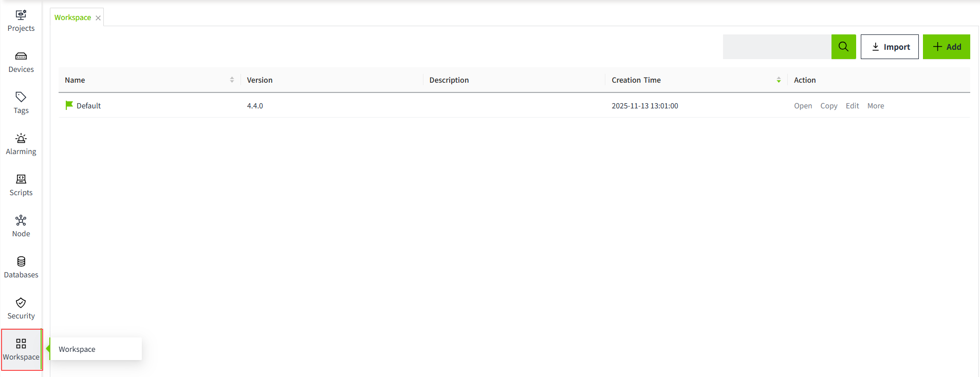This screenshot has height=377, width=980.
Task: Open the Tags sidebar section
Action: coord(21,103)
